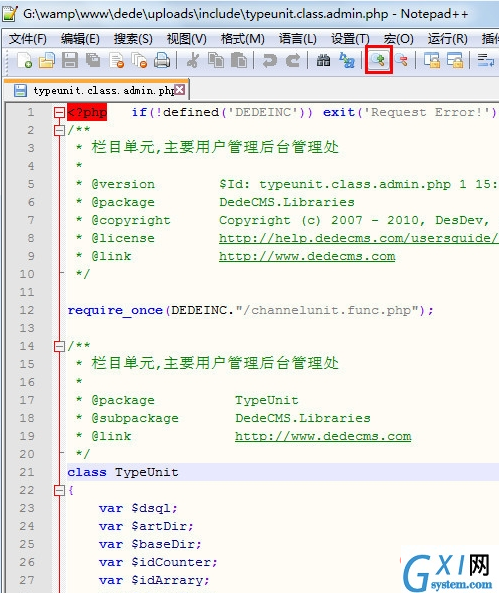Click the Save file icon

pyautogui.click(x=70, y=61)
